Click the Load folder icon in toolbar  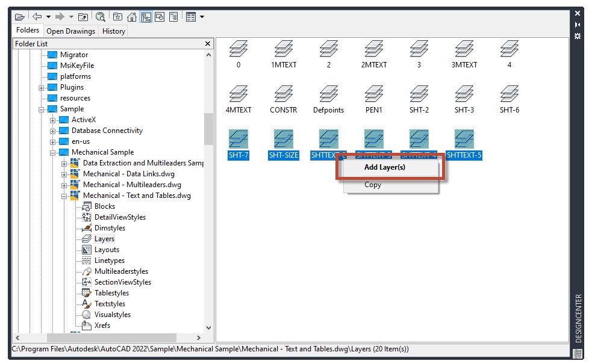coord(19,17)
